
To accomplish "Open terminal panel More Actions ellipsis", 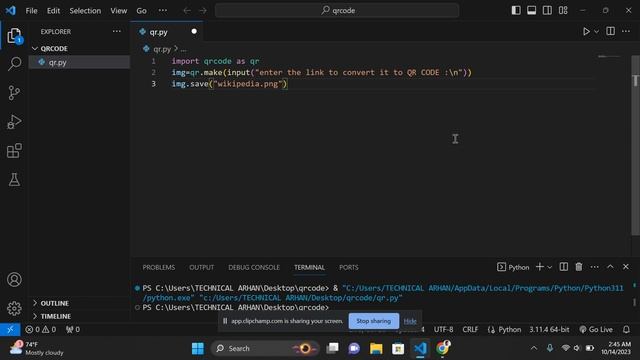I will (594, 267).
